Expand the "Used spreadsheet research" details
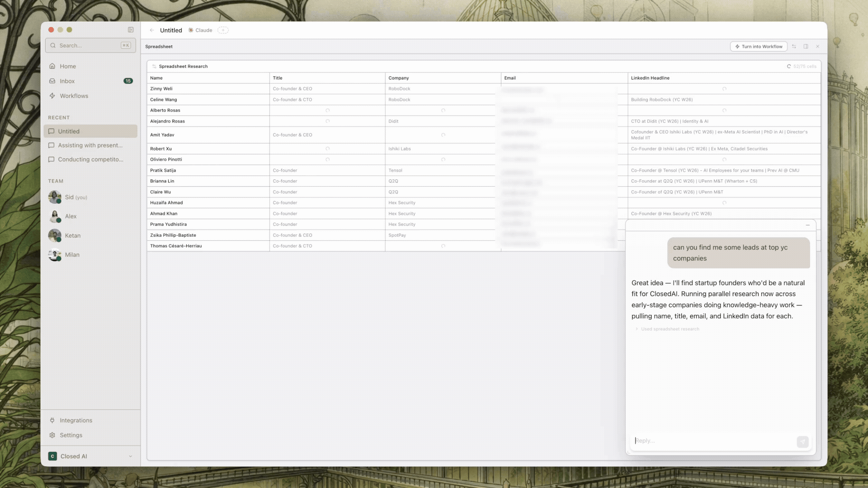 (x=670, y=329)
